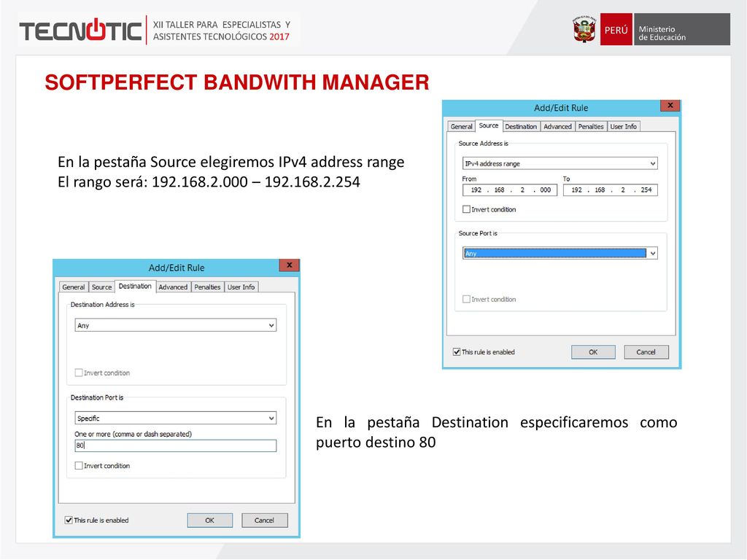Viewport: 747px width, 560px height.
Task: Open Penalties tab in Destination rule dialog
Action: 207,287
